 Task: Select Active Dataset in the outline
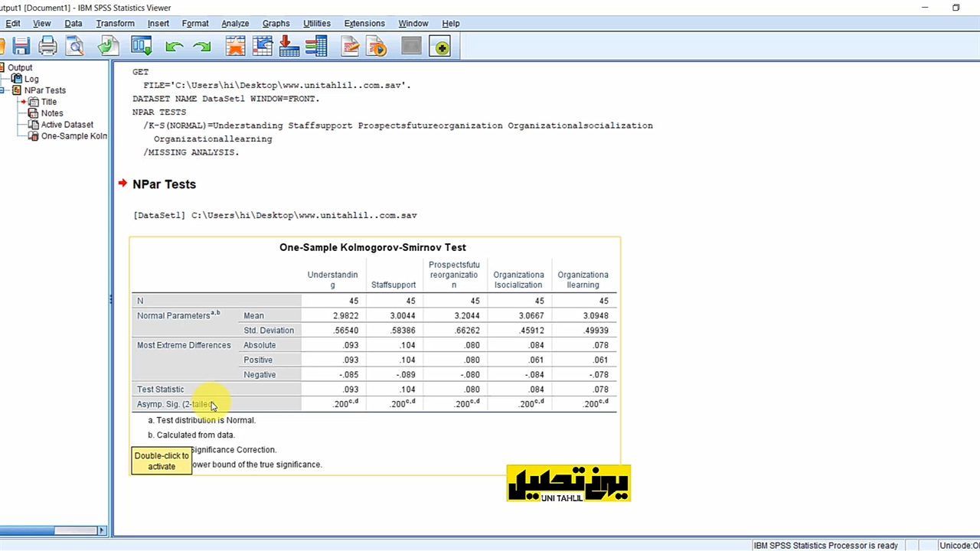(67, 125)
